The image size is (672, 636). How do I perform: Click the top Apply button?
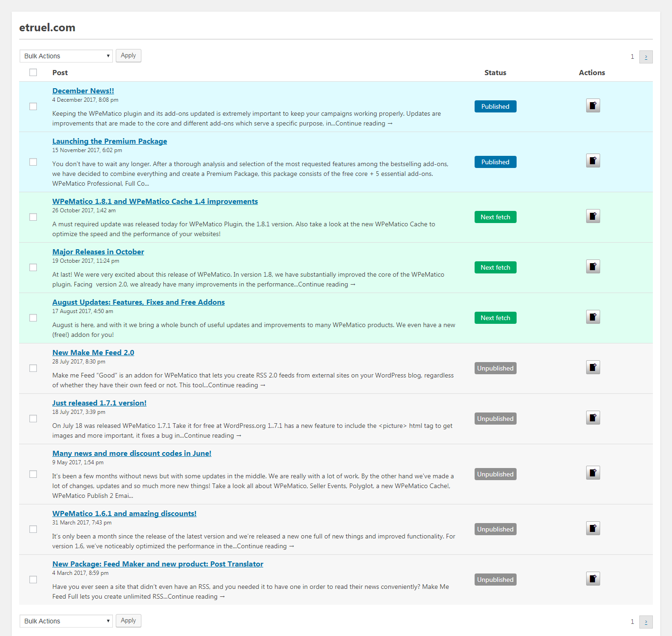click(x=128, y=56)
